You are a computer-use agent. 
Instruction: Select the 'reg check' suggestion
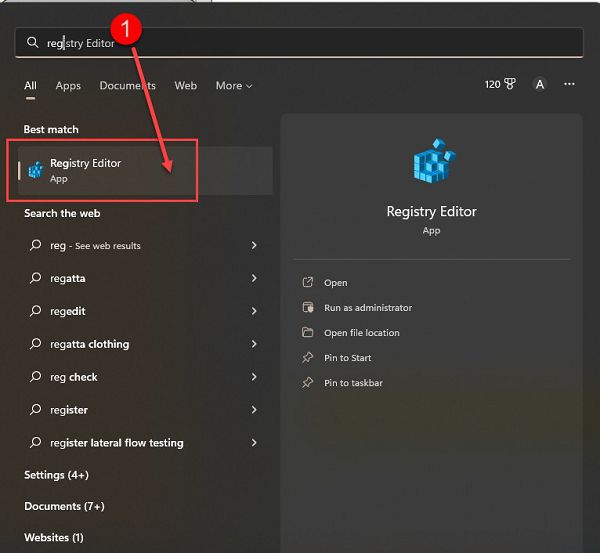tap(74, 377)
